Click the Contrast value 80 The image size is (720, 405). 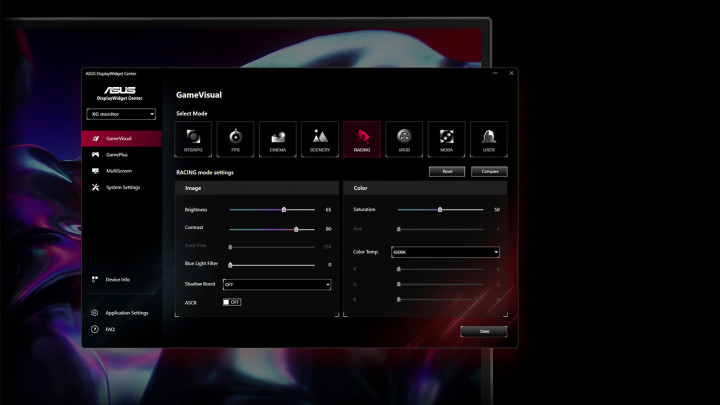pyautogui.click(x=328, y=229)
